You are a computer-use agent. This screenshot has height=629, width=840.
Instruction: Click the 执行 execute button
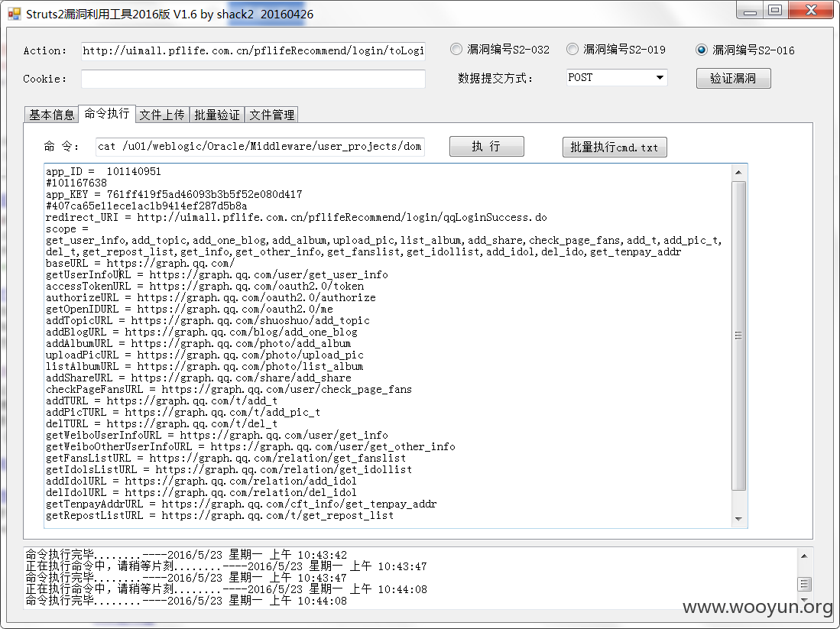pyautogui.click(x=486, y=146)
